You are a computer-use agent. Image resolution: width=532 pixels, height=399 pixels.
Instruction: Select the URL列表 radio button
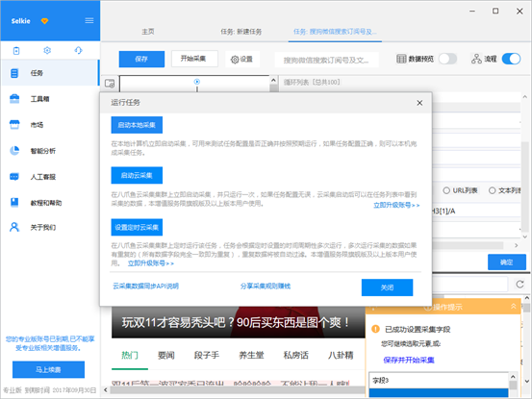coord(446,190)
